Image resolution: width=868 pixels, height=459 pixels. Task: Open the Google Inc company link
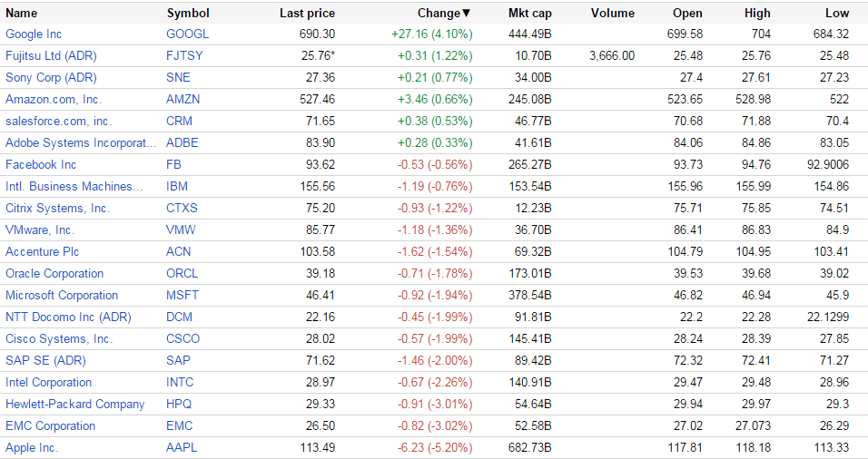coord(34,34)
